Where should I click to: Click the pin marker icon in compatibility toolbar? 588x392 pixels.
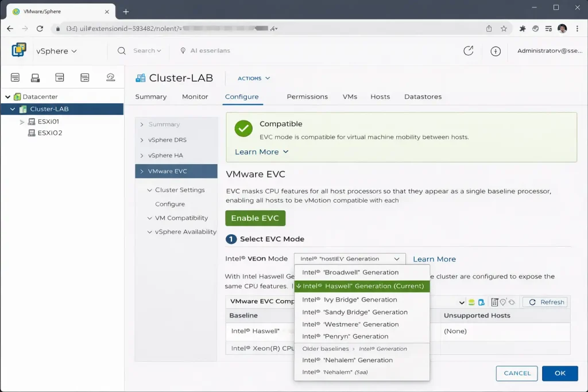503,302
